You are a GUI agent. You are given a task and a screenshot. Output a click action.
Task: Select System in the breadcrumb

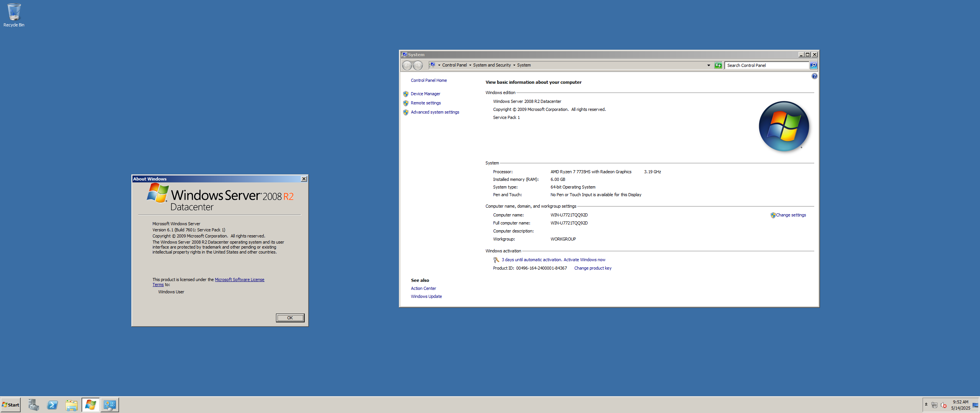524,65
